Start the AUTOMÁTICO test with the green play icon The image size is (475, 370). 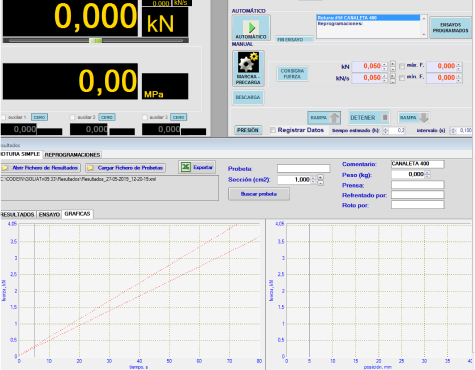[251, 27]
